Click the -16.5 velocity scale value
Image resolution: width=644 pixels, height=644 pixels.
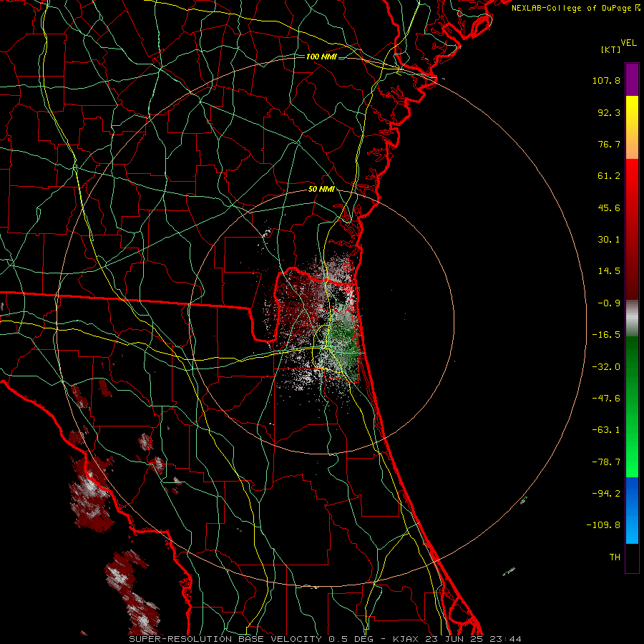[x=606, y=335]
